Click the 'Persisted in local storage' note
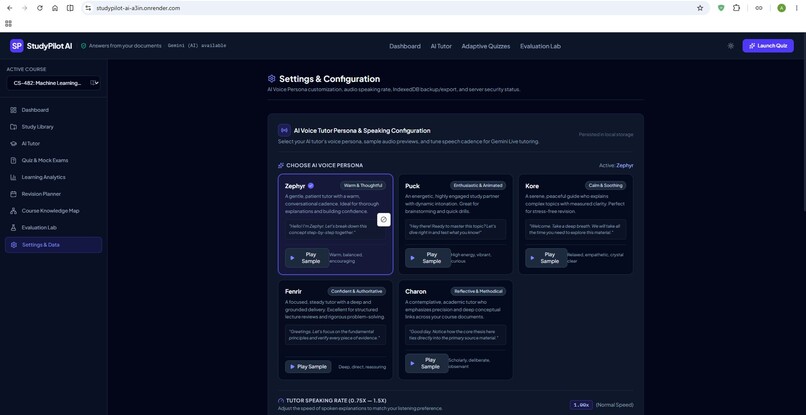 pos(606,135)
